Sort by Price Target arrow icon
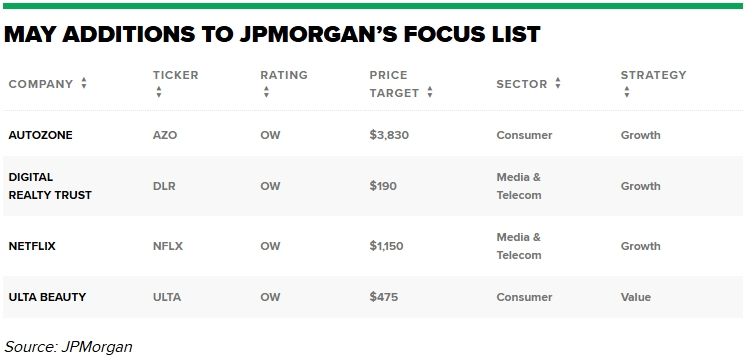The image size is (744, 364). [429, 92]
